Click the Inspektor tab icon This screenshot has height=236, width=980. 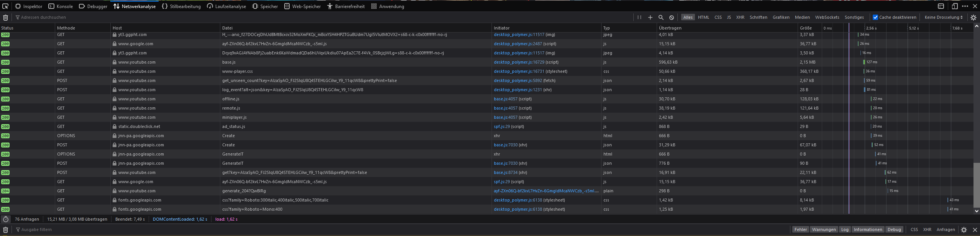(18, 6)
